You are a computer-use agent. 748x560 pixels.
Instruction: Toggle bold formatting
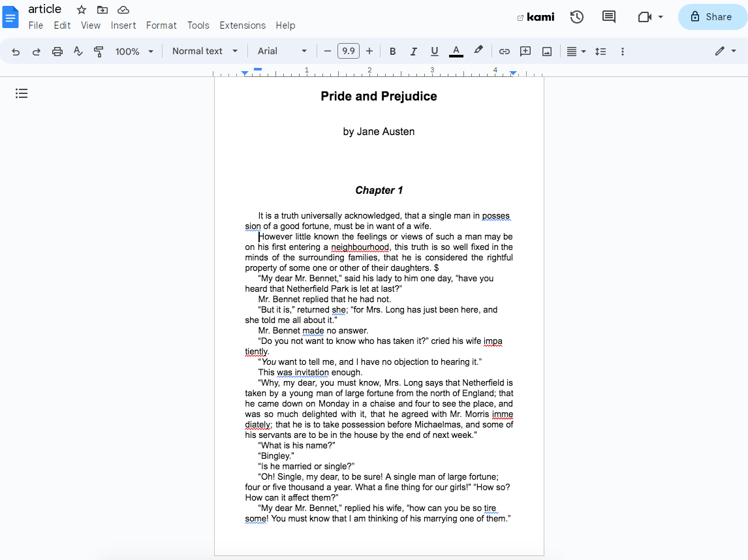tap(392, 51)
